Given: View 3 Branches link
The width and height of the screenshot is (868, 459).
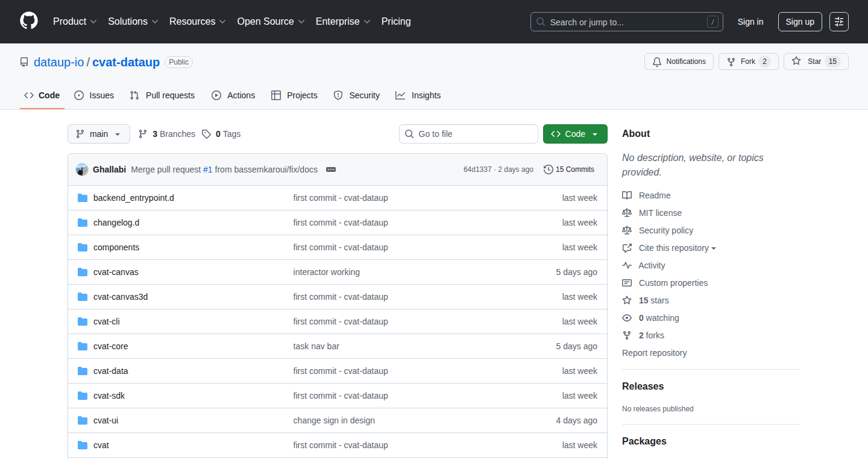Looking at the screenshot, I should 167,134.
